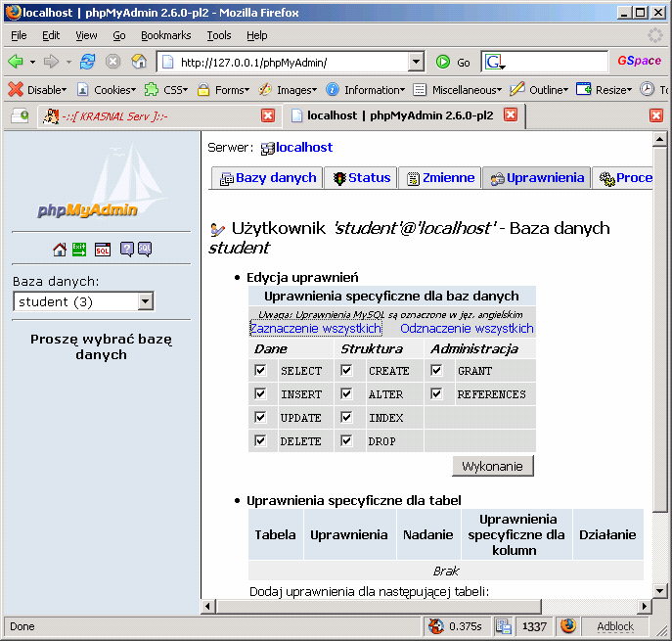The width and height of the screenshot is (672, 641).
Task: Open the File menu
Action: click(19, 35)
